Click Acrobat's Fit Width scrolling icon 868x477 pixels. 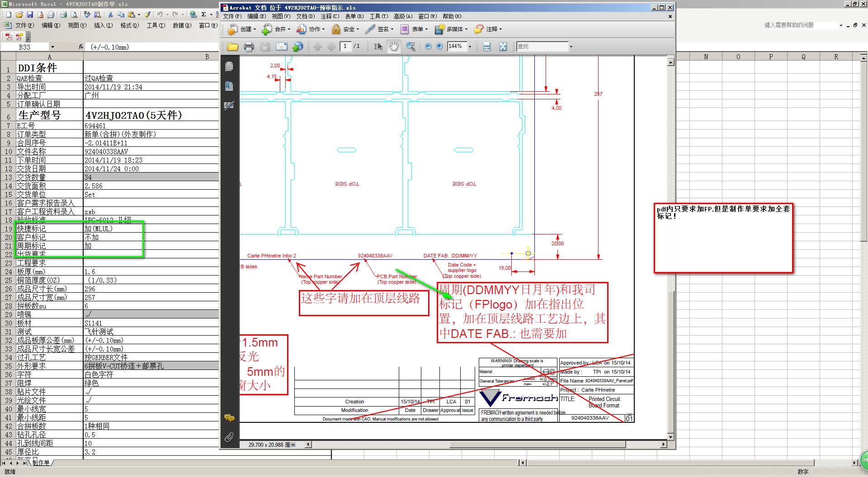pyautogui.click(x=486, y=46)
